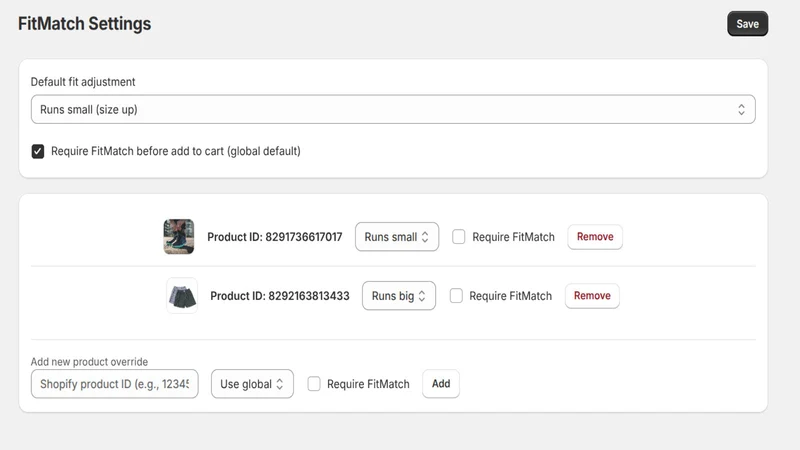Check Require FitMatch for product 8292163813433

456,296
